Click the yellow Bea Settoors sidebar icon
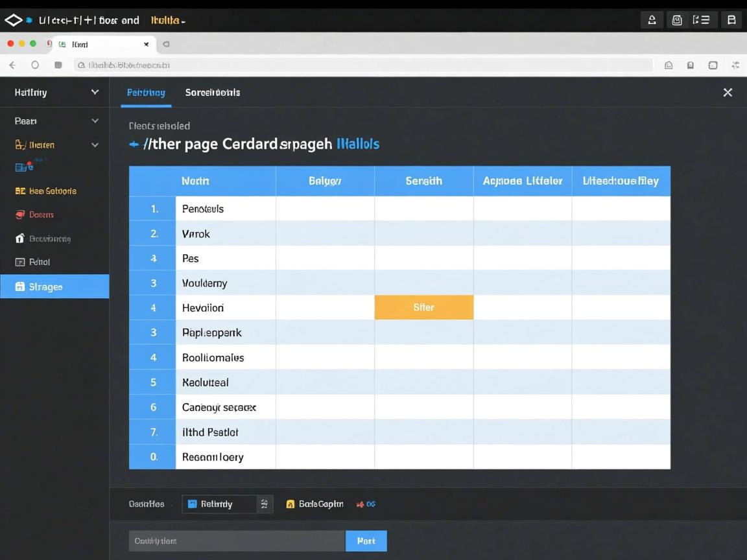Image resolution: width=747 pixels, height=560 pixels. tap(19, 191)
